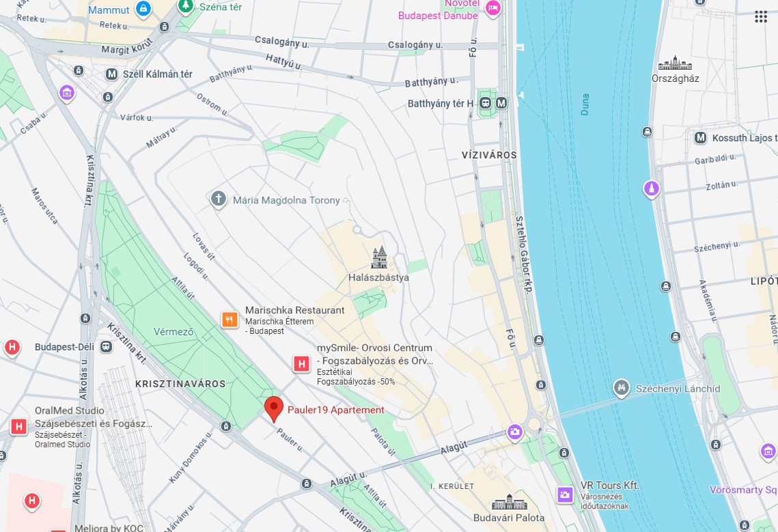This screenshot has height=532, width=778.
Task: Click the Novotel Budapest Danube hotel icon
Action: pyautogui.click(x=492, y=8)
